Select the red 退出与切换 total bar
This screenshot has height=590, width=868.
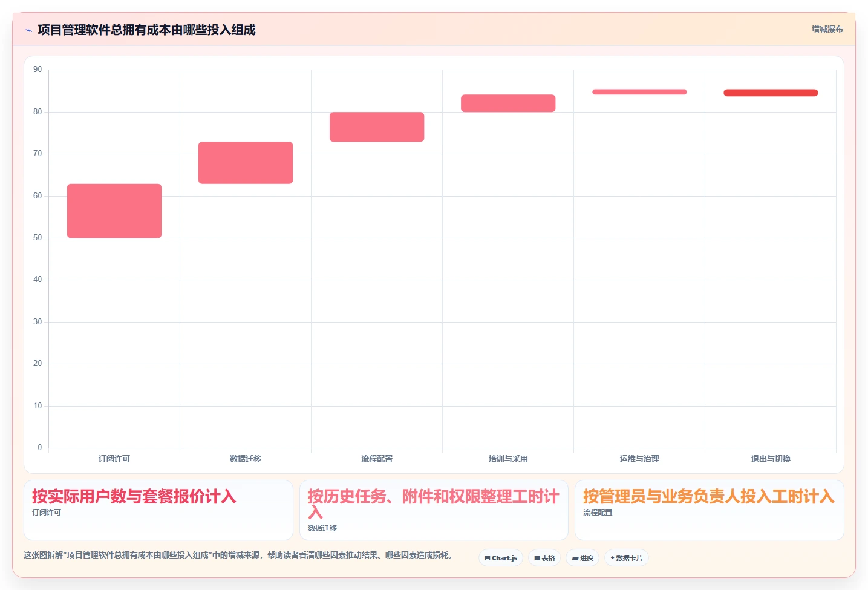click(x=771, y=93)
